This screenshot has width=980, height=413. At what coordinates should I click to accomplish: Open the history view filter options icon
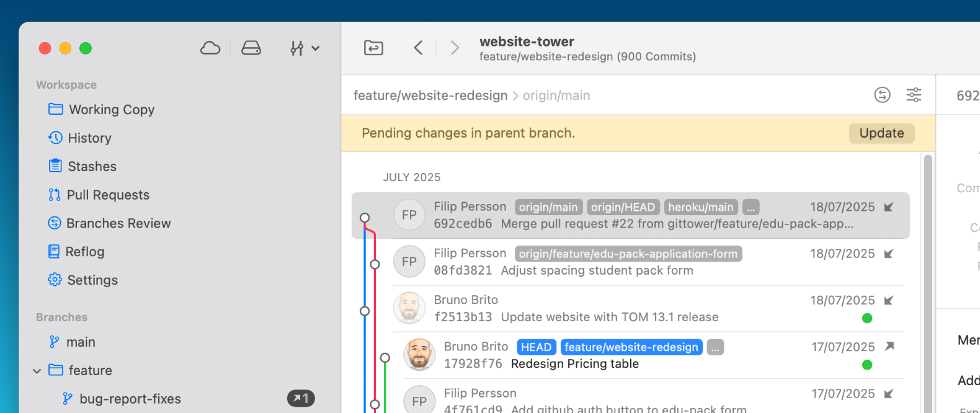pos(914,95)
